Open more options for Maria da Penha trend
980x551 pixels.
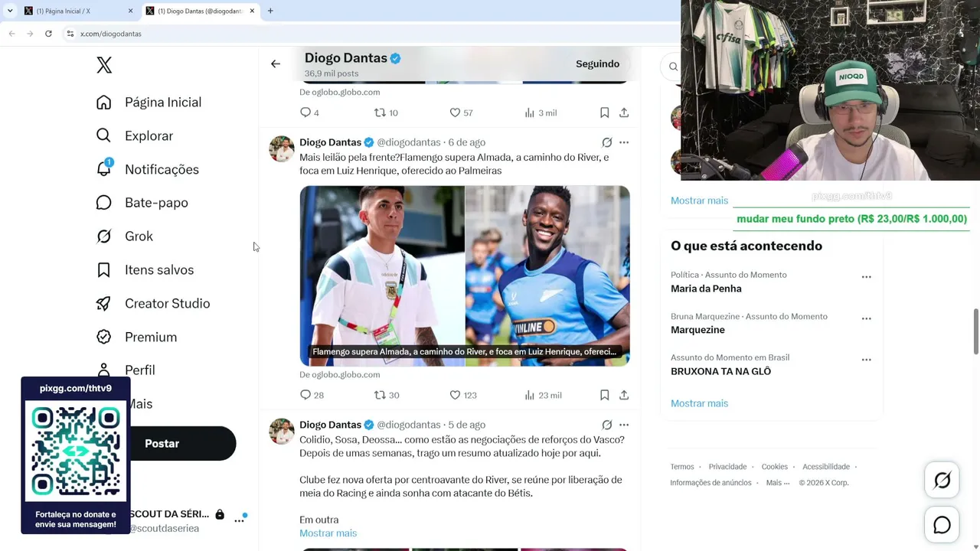(867, 277)
